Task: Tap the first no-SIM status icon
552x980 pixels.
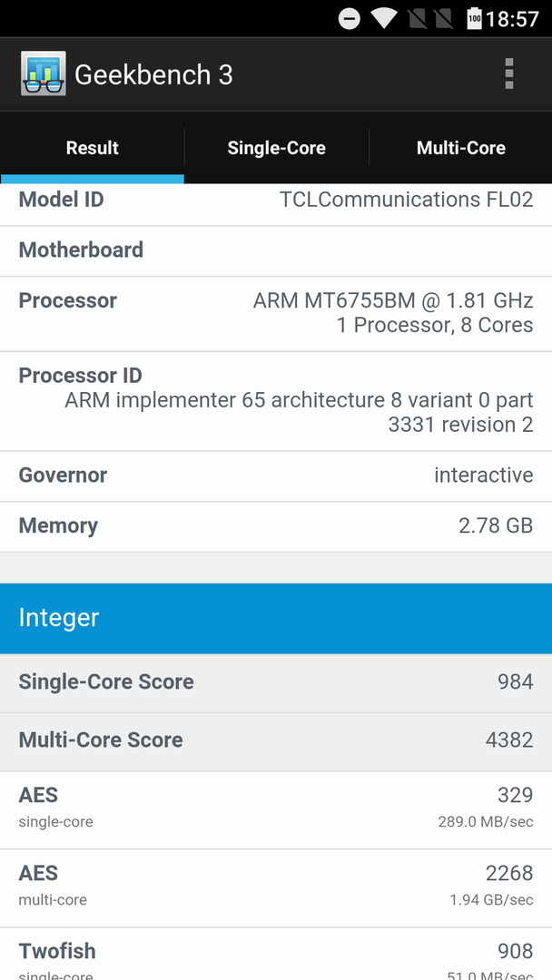Action: (418, 19)
